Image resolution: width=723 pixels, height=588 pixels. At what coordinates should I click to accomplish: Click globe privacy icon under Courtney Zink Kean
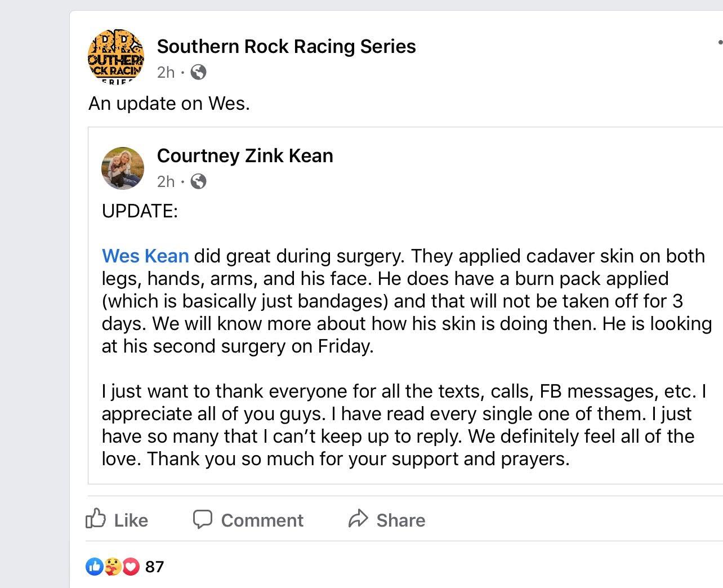tap(198, 181)
